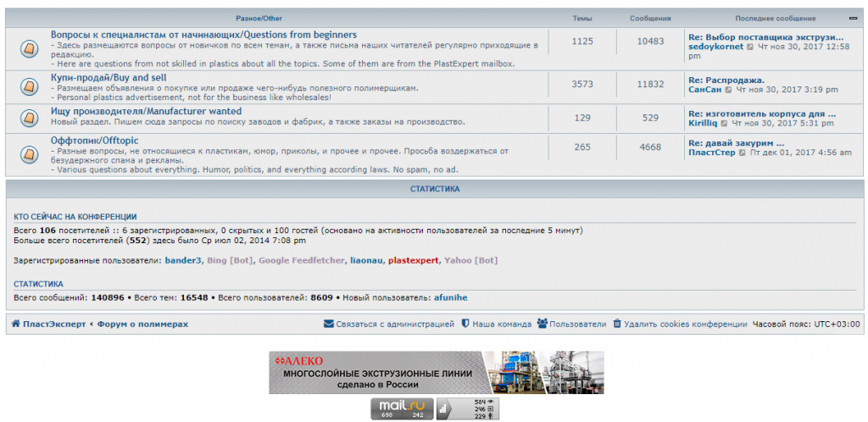
Task: Click the forum icon beside Questions from beginners
Action: [x=28, y=49]
